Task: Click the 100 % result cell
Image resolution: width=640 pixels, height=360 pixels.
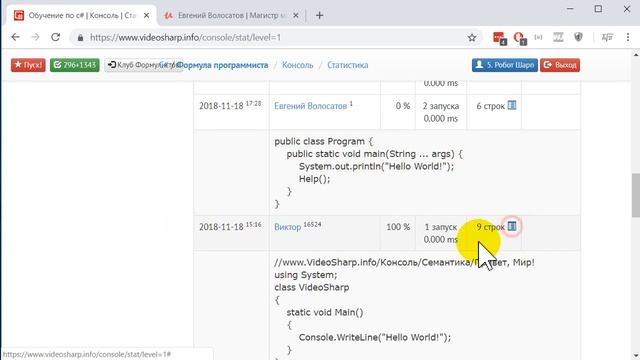Action: [398, 233]
